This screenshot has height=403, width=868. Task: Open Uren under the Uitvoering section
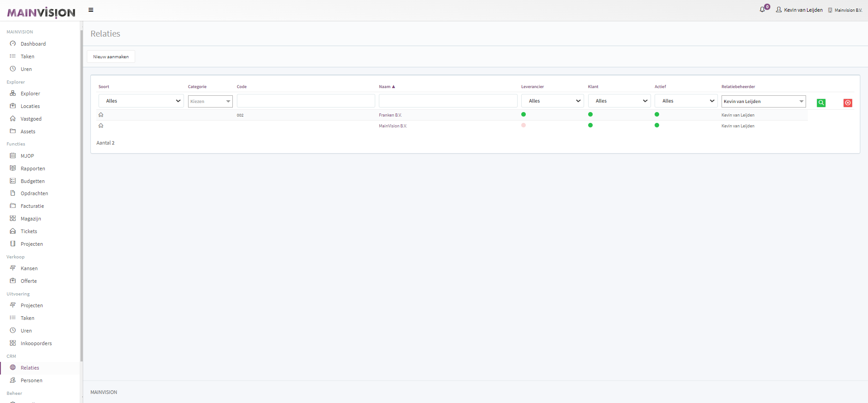(x=26, y=331)
